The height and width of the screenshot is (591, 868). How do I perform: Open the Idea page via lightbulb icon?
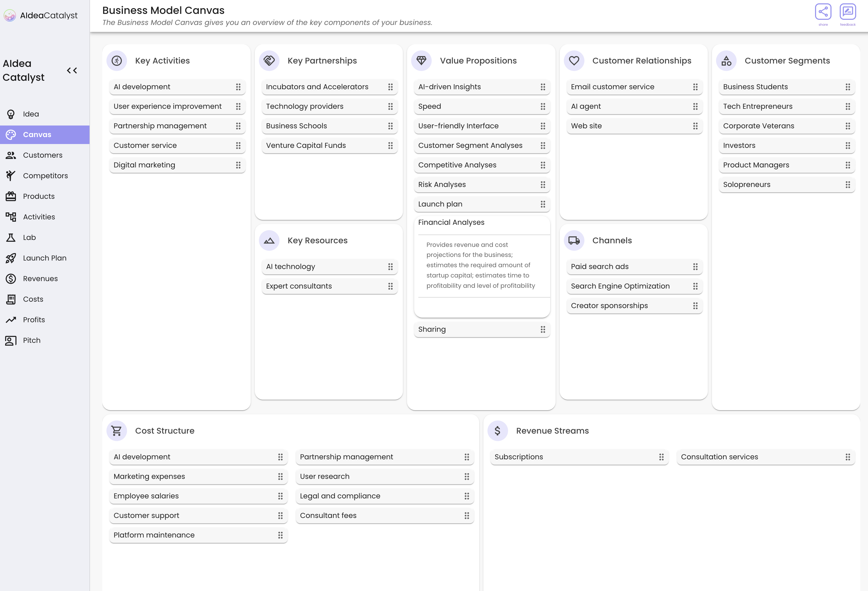click(11, 114)
